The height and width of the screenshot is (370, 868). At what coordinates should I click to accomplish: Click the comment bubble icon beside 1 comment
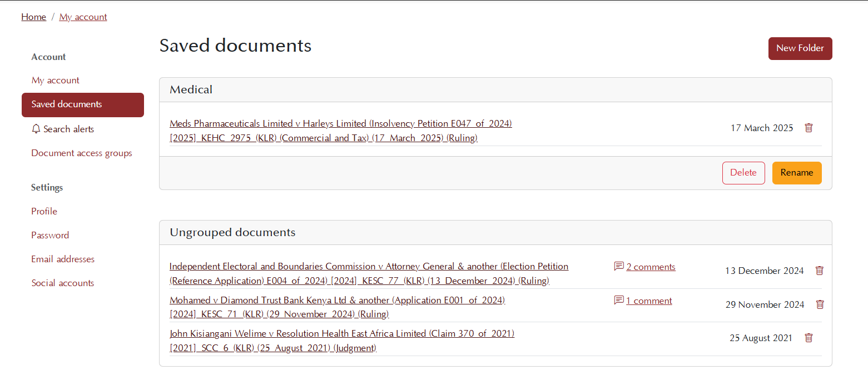click(x=618, y=301)
